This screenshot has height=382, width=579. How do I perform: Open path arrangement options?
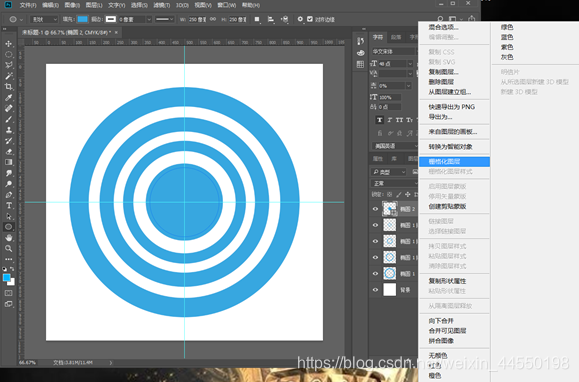[x=284, y=19]
